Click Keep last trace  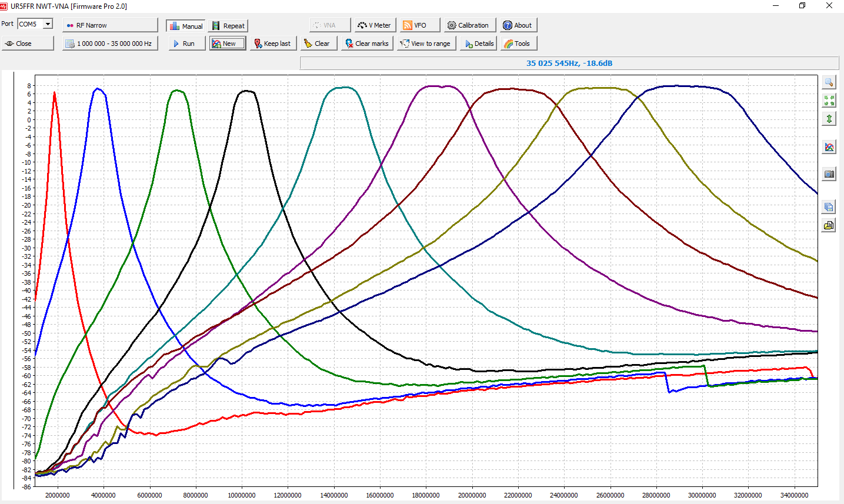[273, 44]
